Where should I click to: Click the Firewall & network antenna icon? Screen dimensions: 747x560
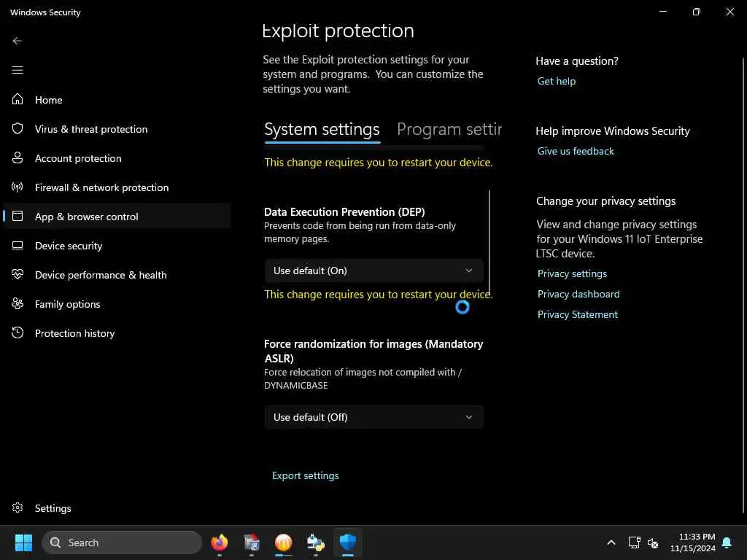pyautogui.click(x=18, y=187)
